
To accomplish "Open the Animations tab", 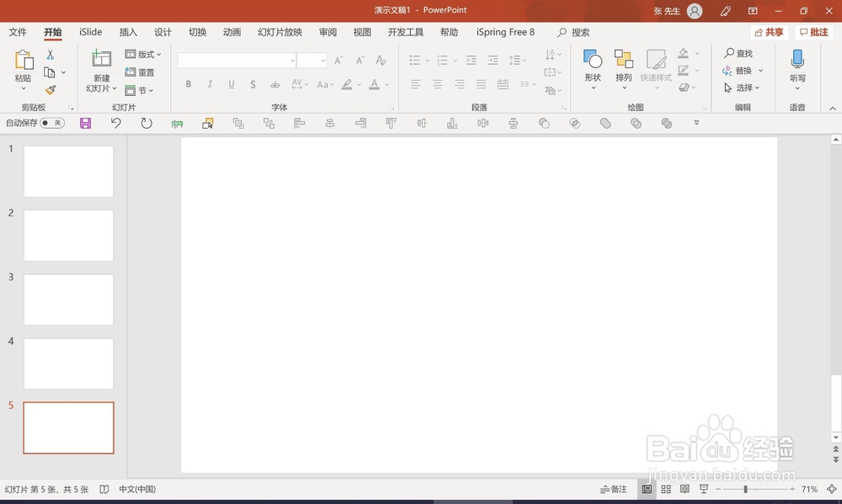I will (x=232, y=32).
